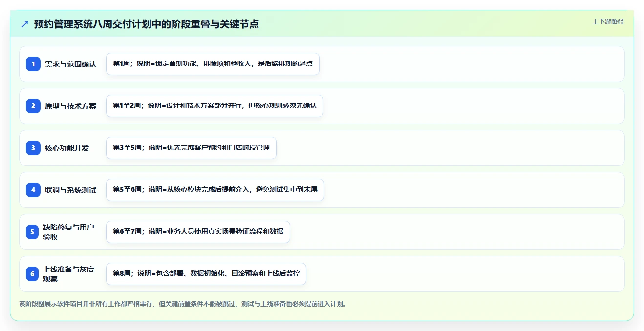Click step badge number 1
Viewport: 644px width, 331px height.
coord(33,64)
